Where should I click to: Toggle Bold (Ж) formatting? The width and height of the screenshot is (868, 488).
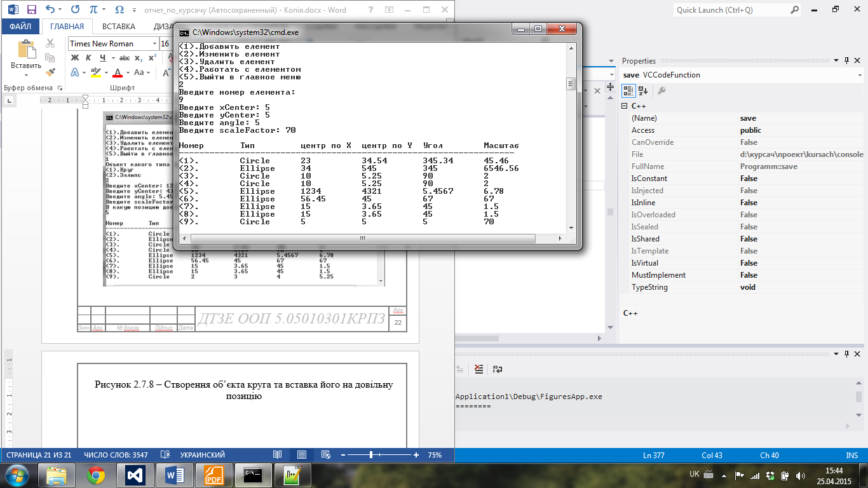click(x=74, y=58)
